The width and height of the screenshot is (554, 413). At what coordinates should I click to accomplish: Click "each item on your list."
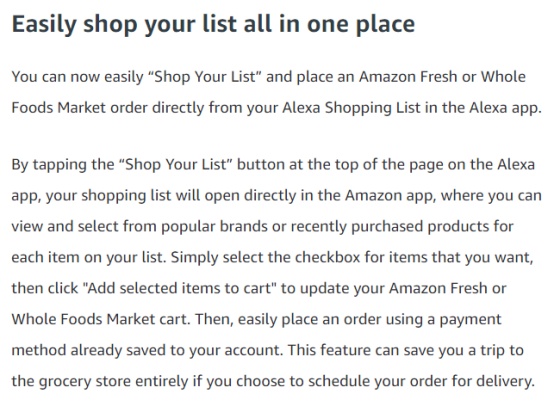pyautogui.click(x=89, y=257)
